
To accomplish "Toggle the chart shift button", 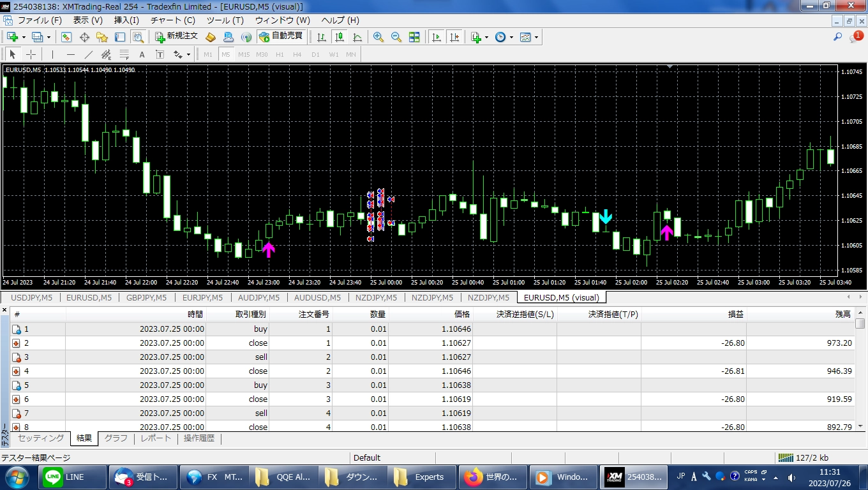I will (454, 37).
